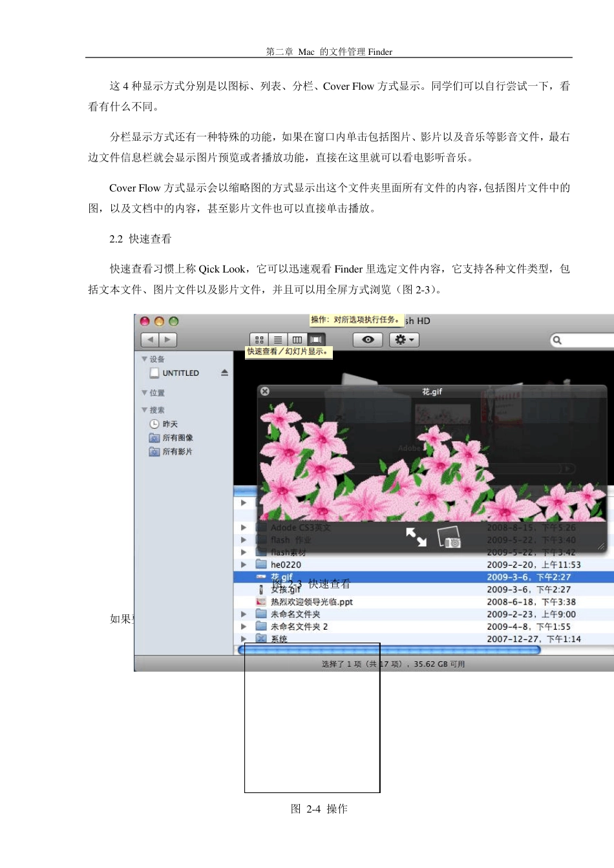Click date 2007-12-27, 下午1:14
614x868 pixels.
pos(534,639)
